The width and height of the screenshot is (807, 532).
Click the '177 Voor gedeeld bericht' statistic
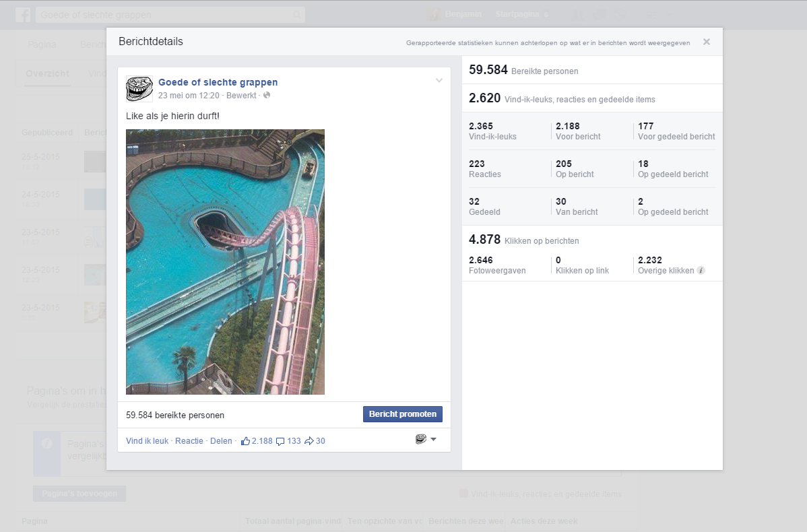[676, 131]
